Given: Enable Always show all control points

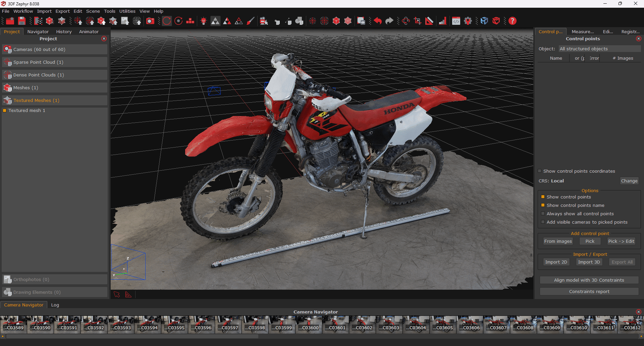Looking at the screenshot, I should [x=543, y=214].
